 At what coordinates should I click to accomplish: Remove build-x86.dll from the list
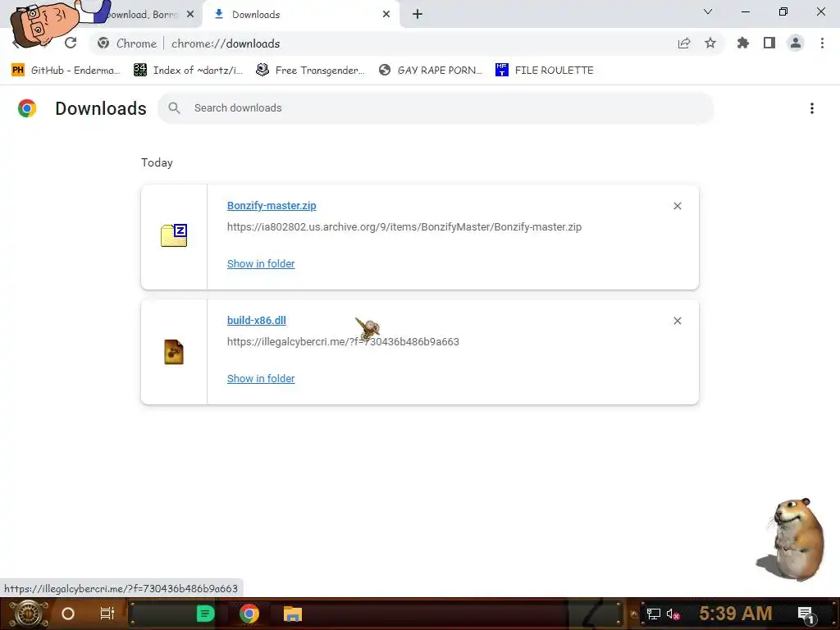click(677, 321)
